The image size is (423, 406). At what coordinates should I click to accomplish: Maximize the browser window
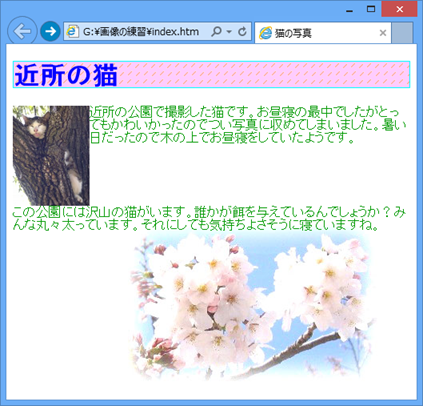[371, 9]
